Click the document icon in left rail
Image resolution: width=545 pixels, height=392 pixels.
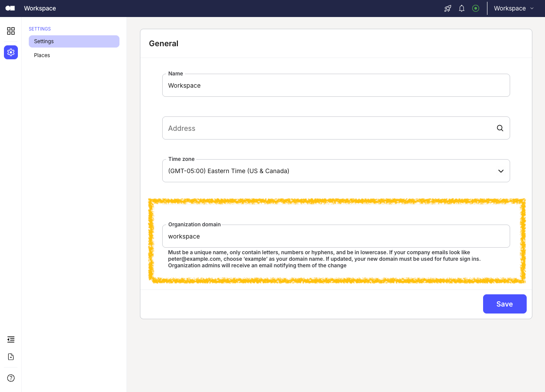[x=11, y=357]
